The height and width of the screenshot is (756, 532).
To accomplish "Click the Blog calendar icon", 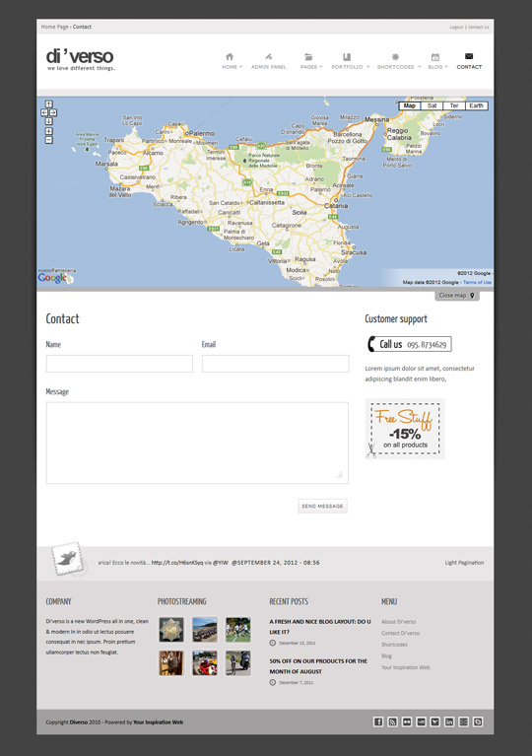I will (435, 56).
